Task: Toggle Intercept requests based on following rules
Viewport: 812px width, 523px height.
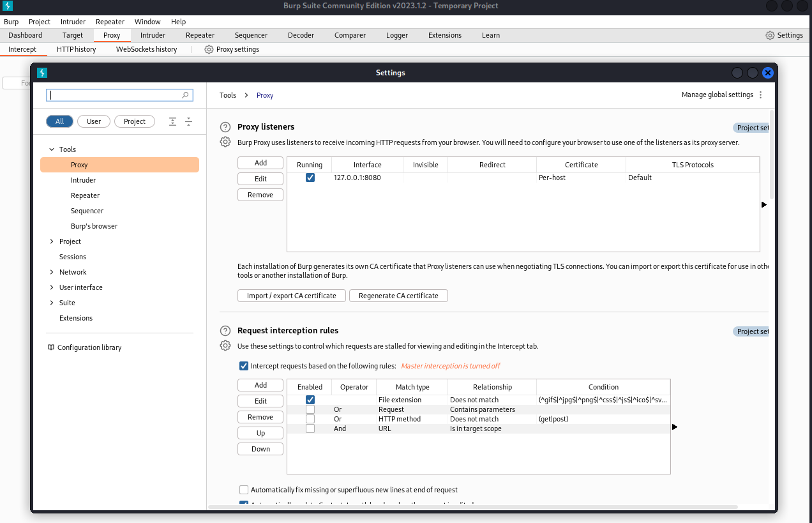Action: coord(243,366)
